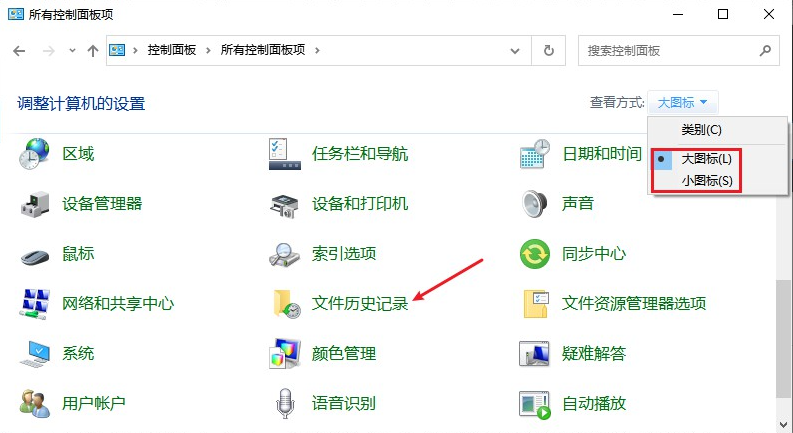
Task: Click the Back arrow button
Action: point(19,51)
